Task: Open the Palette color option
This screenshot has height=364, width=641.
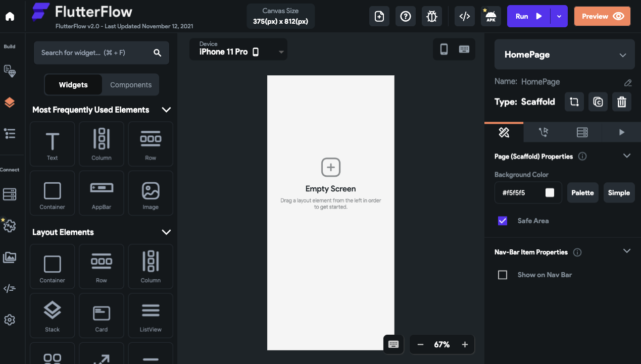Action: click(x=583, y=193)
